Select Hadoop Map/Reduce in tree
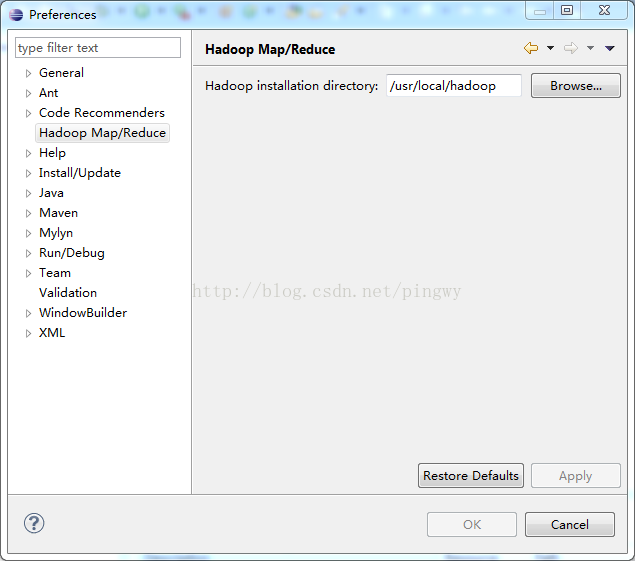635x561 pixels. pyautogui.click(x=102, y=133)
